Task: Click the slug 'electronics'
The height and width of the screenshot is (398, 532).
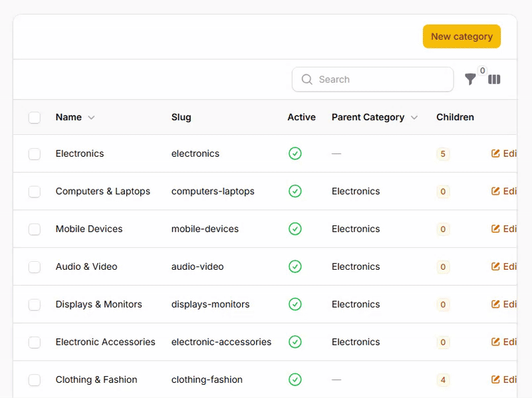Action: click(x=196, y=153)
